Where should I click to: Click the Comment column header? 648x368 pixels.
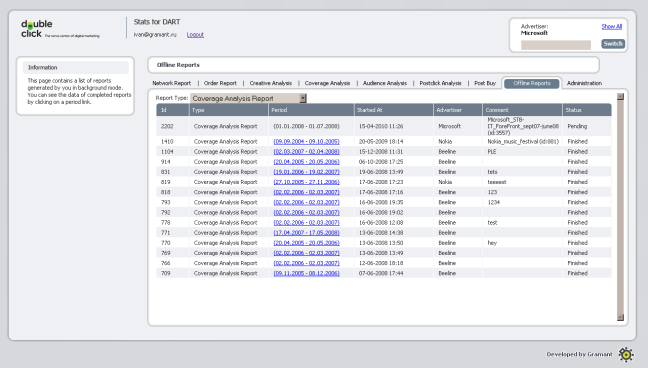click(522, 110)
